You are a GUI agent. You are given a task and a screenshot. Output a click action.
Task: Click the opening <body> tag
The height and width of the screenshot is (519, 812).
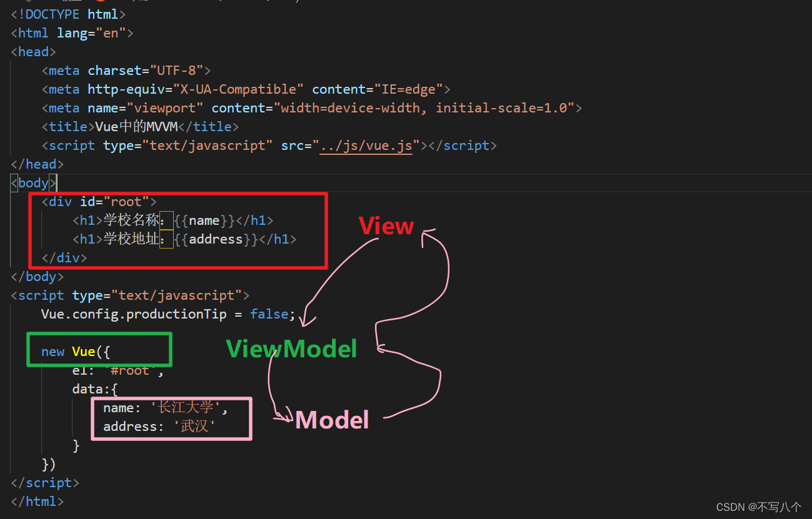click(x=34, y=183)
